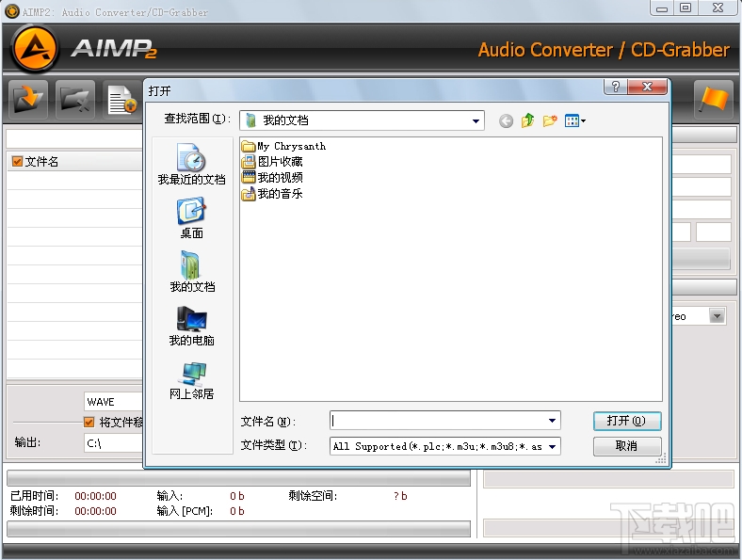Click the remove folder toolbar icon
The image size is (742, 560).
tap(74, 100)
